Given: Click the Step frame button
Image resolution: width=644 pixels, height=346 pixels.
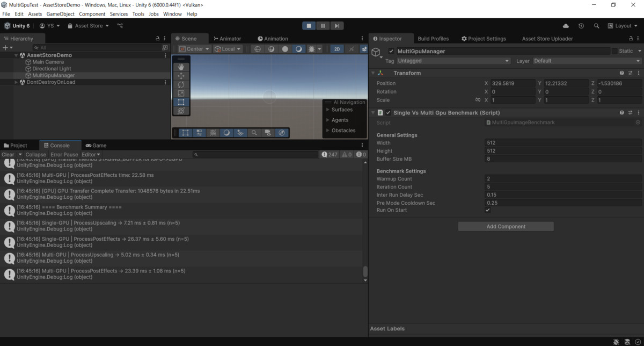Looking at the screenshot, I should click(x=336, y=26).
